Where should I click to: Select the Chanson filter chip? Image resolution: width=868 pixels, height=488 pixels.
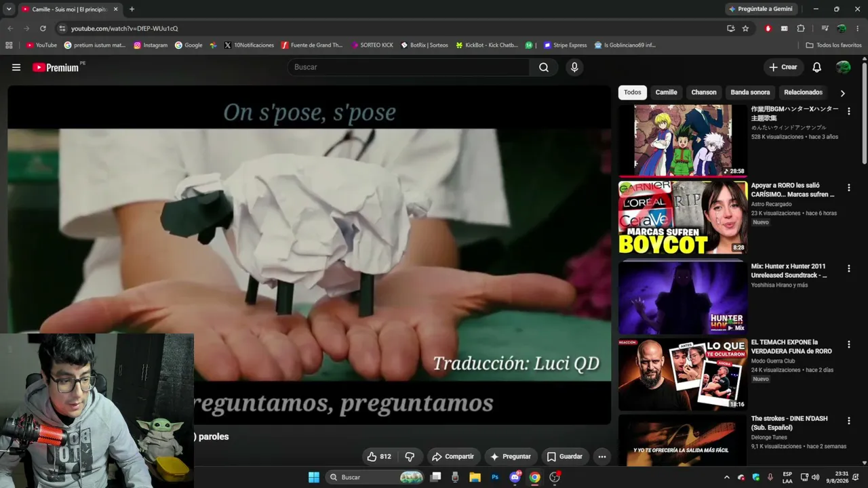pos(704,93)
